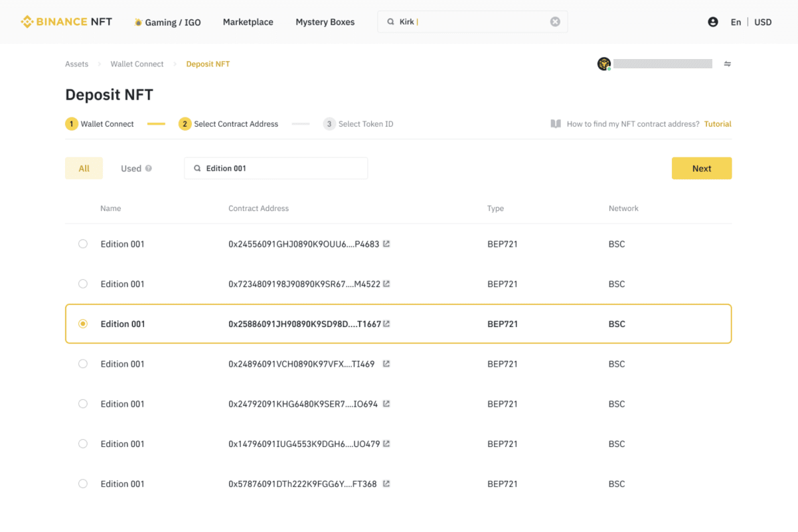Click contract address 0x24896091VCH0890K97VFX....TI469

pyautogui.click(x=301, y=364)
